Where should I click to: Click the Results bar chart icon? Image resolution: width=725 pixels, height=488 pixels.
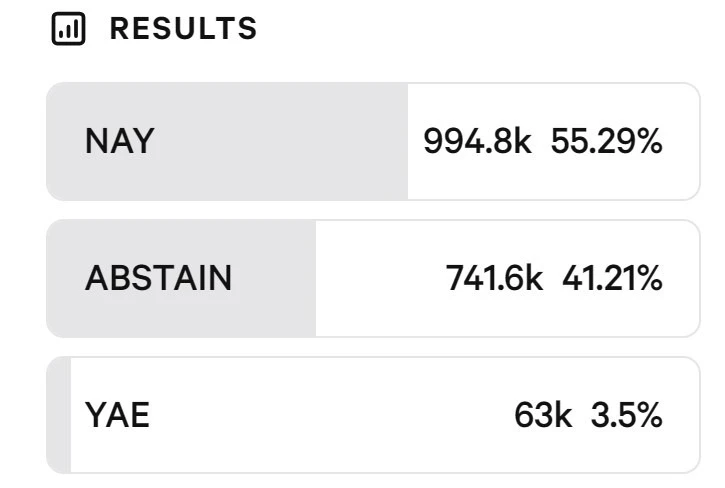[x=68, y=30]
